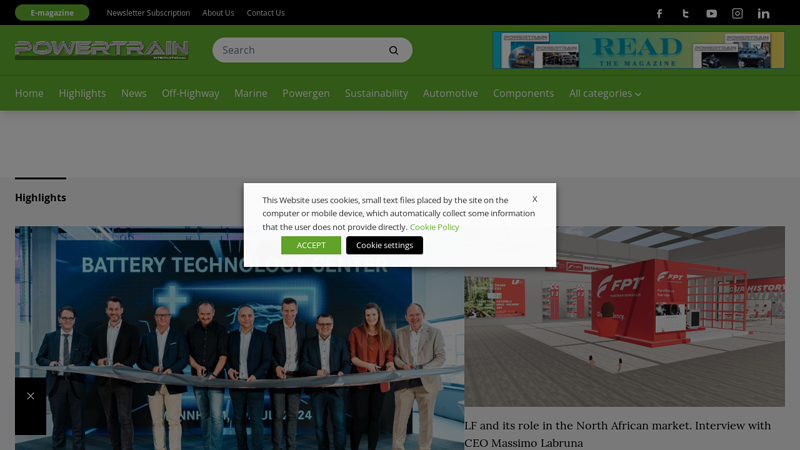Open Newsletter Subscription link
This screenshot has height=450, width=800.
click(148, 13)
